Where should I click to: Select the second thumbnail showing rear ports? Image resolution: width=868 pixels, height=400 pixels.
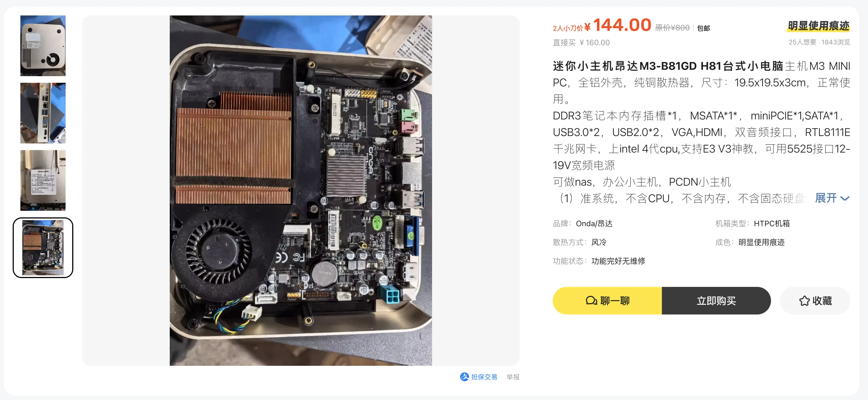click(43, 113)
